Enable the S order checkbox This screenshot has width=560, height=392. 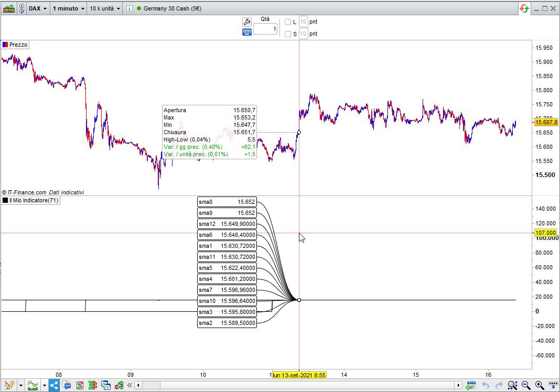coord(287,34)
